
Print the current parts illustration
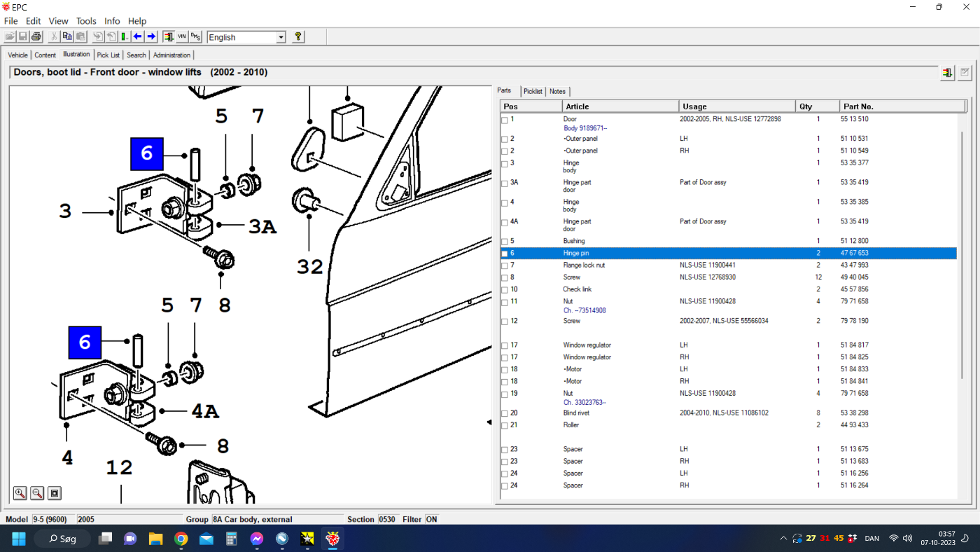[36, 36]
